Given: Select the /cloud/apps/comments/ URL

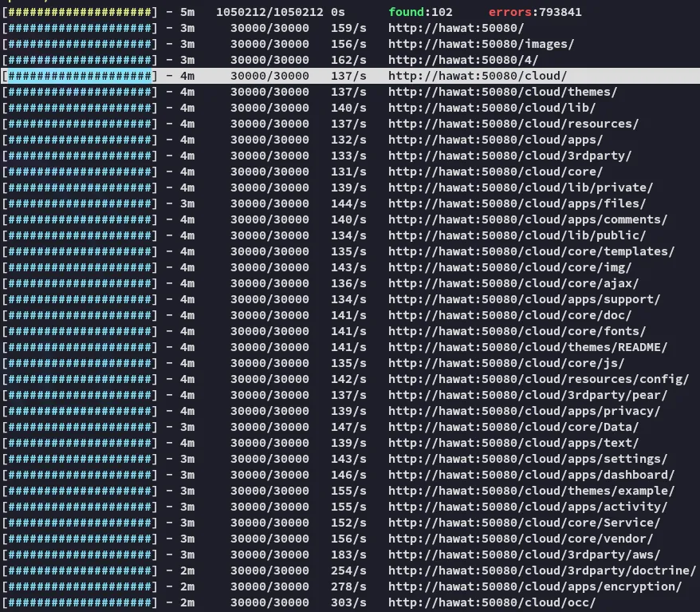Looking at the screenshot, I should pyautogui.click(x=528, y=219).
